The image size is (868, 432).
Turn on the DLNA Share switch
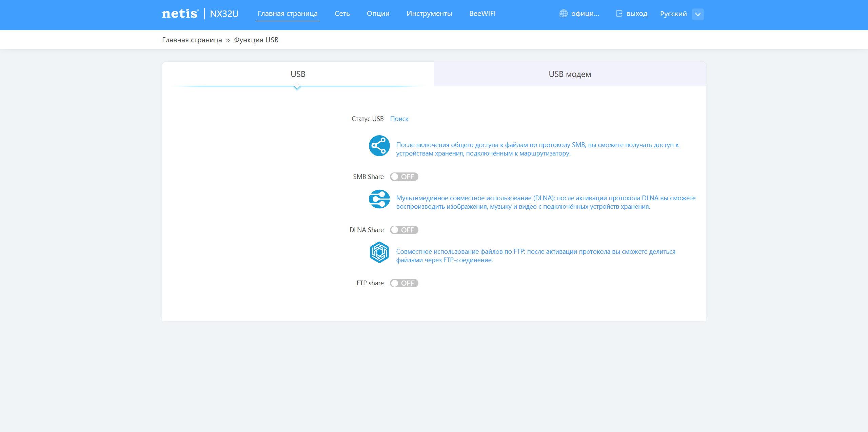[x=404, y=230]
